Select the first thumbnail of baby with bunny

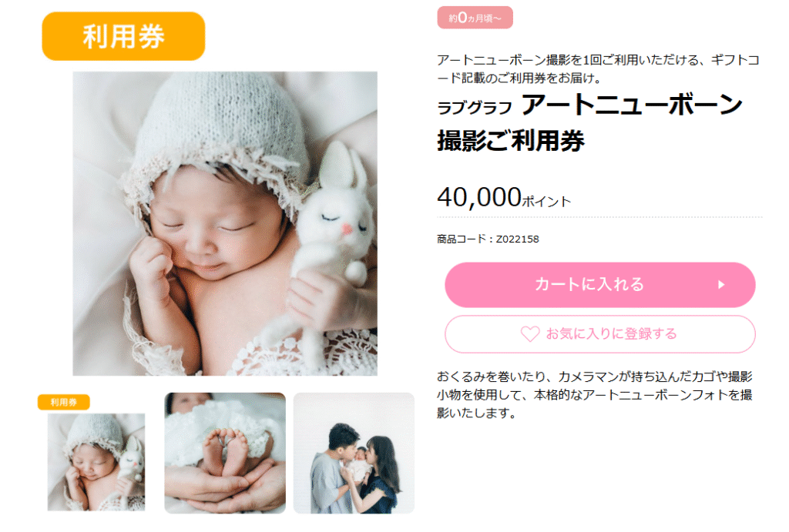point(96,462)
